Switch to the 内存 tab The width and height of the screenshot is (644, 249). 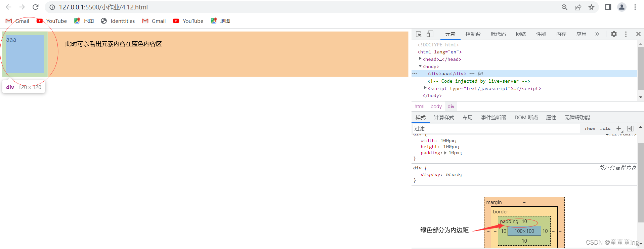(x=561, y=34)
